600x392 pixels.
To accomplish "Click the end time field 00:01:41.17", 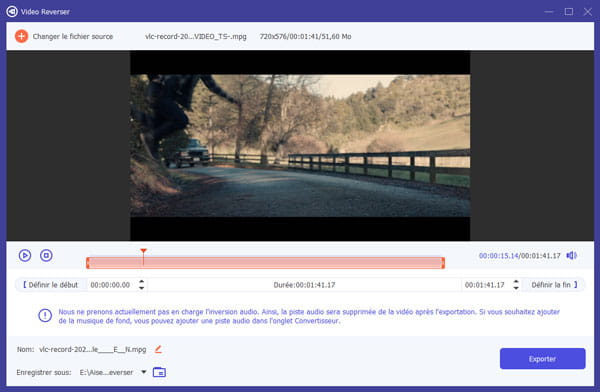I will click(x=484, y=285).
